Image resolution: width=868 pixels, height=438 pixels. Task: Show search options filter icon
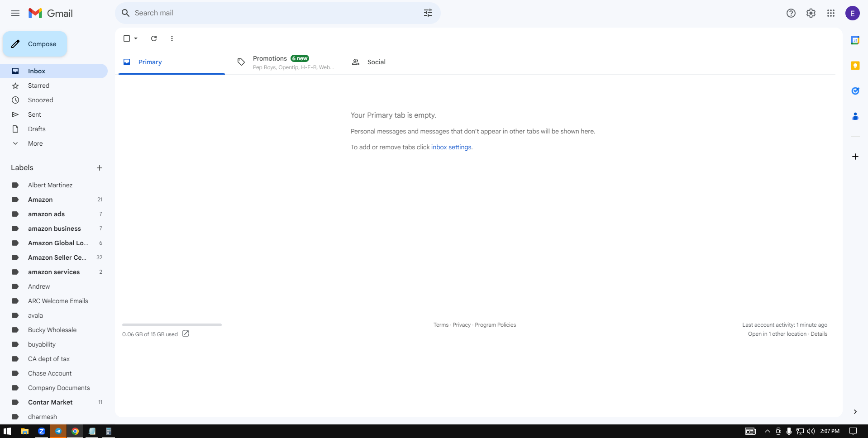(428, 13)
